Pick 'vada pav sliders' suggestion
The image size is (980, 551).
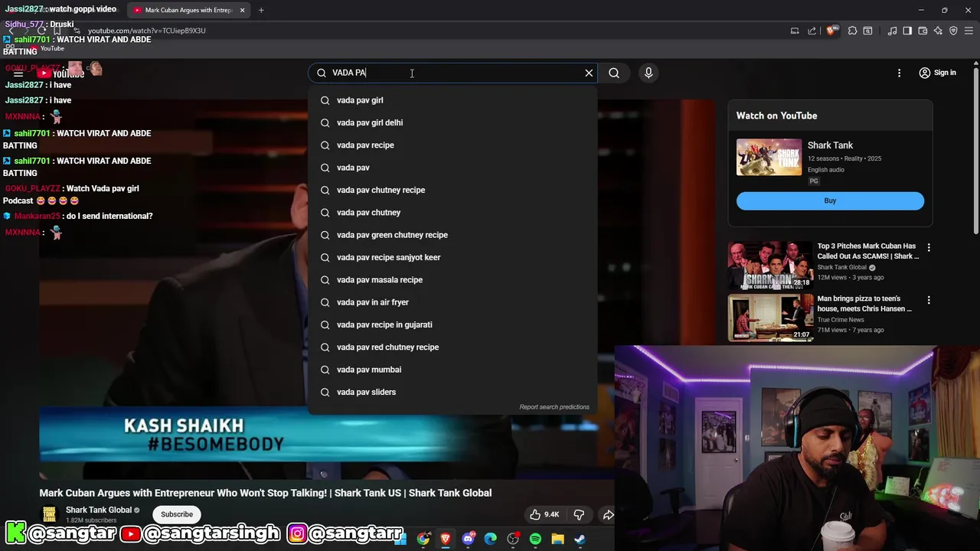tap(452, 392)
